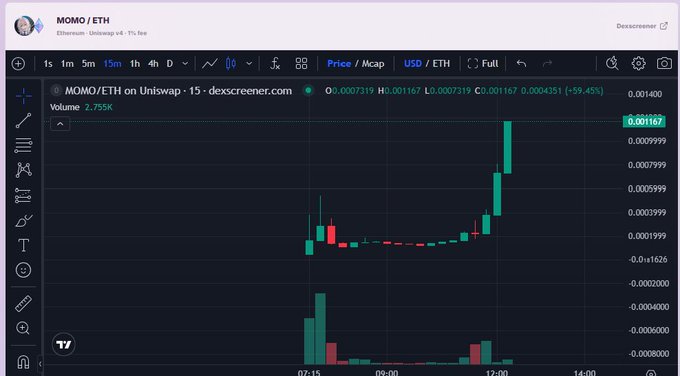Screen dimensions: 680x376
Task: Switch chart to 4h interval
Action: [153, 64]
